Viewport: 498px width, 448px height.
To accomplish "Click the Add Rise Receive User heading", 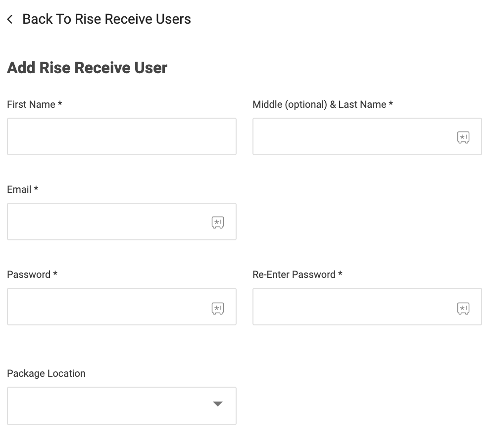I will (x=87, y=68).
